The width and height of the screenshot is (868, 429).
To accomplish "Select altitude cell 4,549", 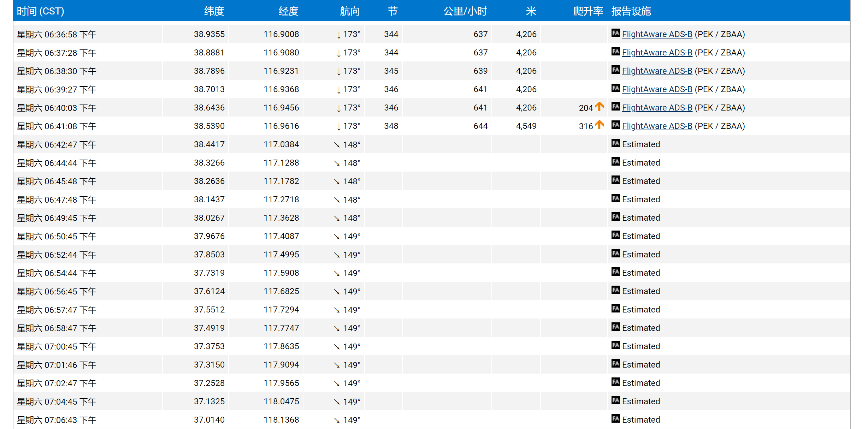I will coord(526,126).
